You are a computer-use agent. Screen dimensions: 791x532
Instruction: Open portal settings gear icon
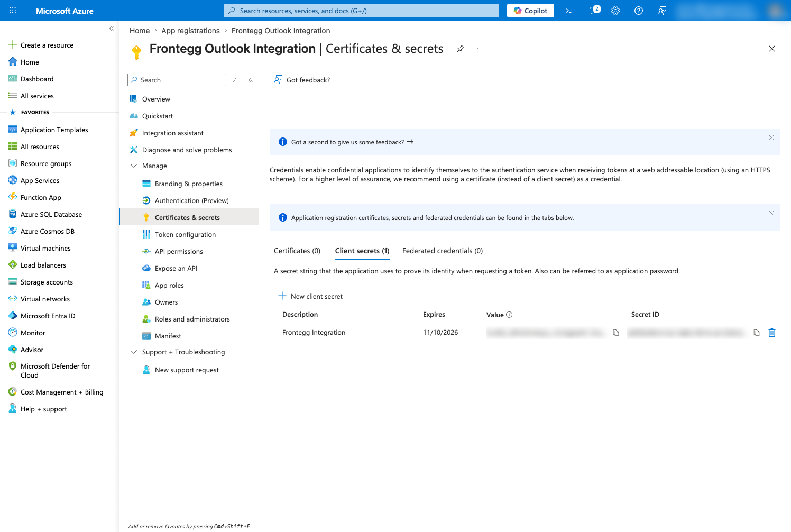click(x=615, y=11)
